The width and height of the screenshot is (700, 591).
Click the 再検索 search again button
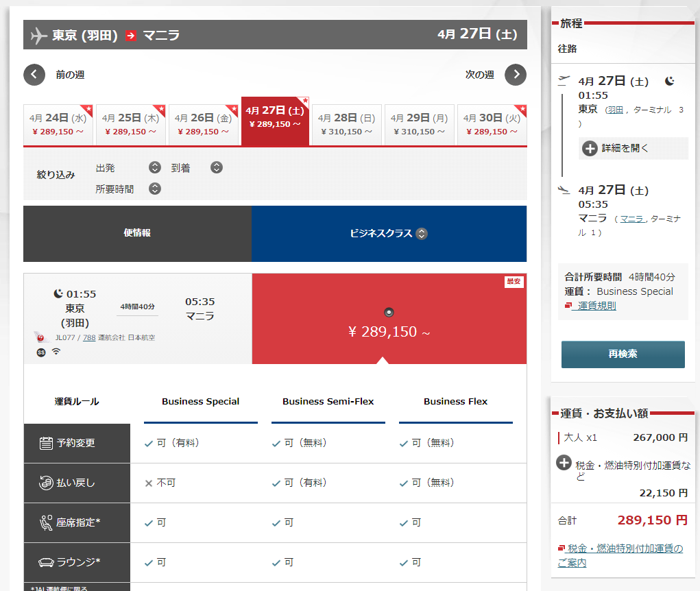tap(623, 354)
